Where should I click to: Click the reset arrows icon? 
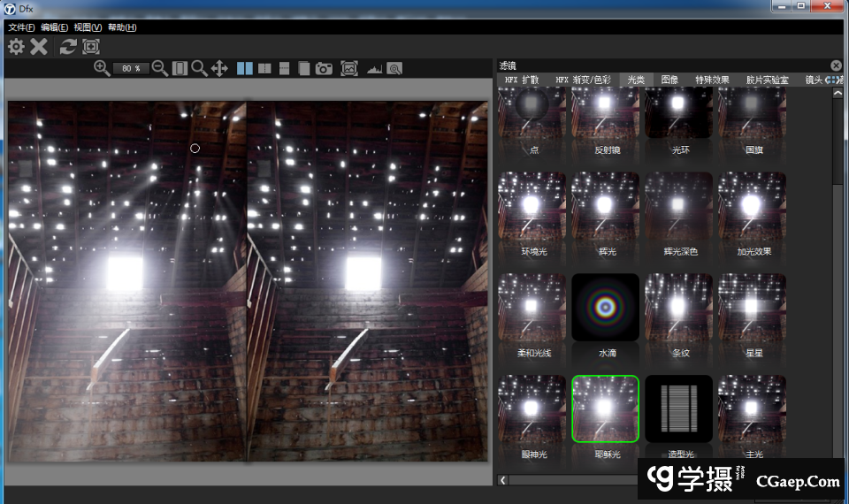pos(68,47)
